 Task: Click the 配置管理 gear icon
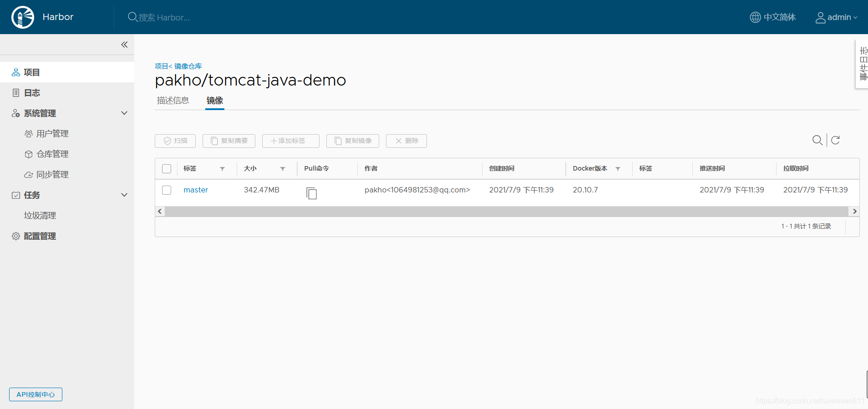click(x=16, y=236)
